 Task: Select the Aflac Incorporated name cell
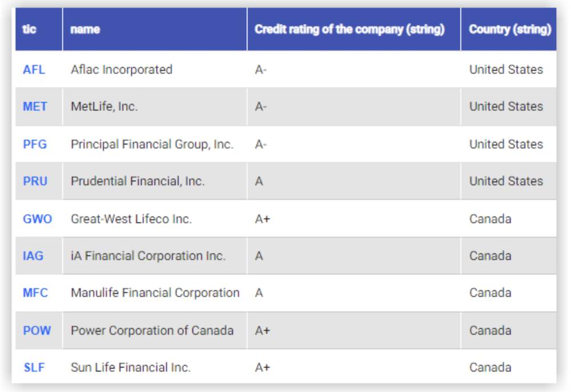pos(121,70)
